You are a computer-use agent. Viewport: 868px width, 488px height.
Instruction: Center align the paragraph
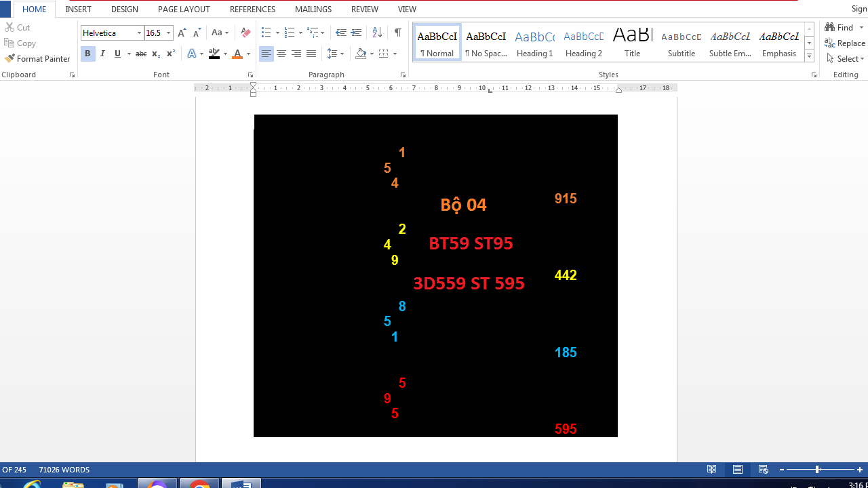pos(281,54)
